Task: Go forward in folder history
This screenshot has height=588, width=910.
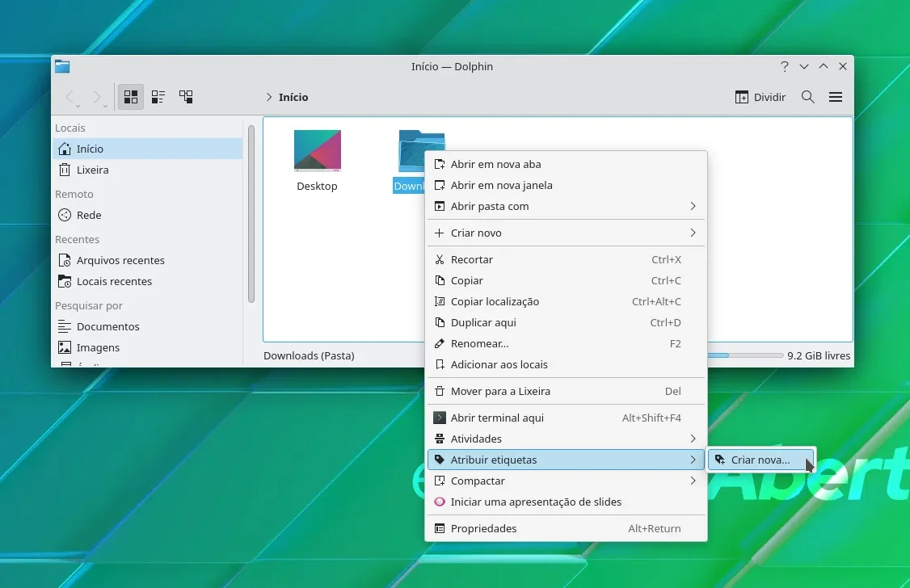Action: tap(98, 97)
